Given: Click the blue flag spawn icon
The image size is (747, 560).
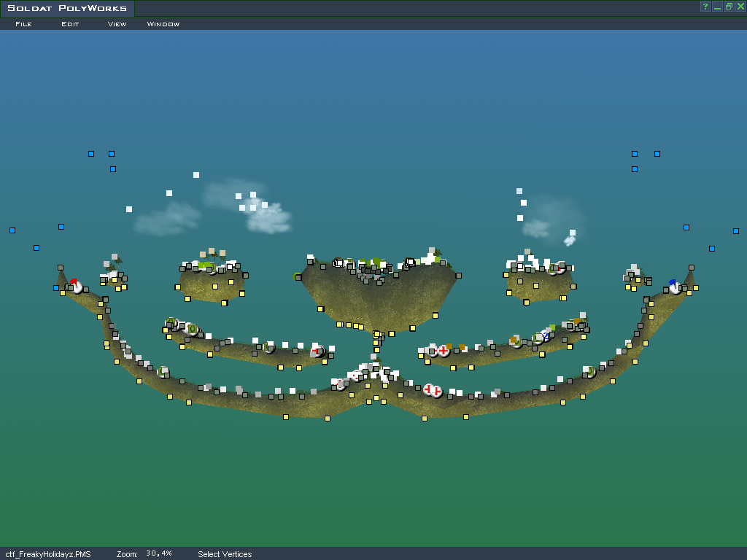Looking at the screenshot, I should [x=674, y=286].
